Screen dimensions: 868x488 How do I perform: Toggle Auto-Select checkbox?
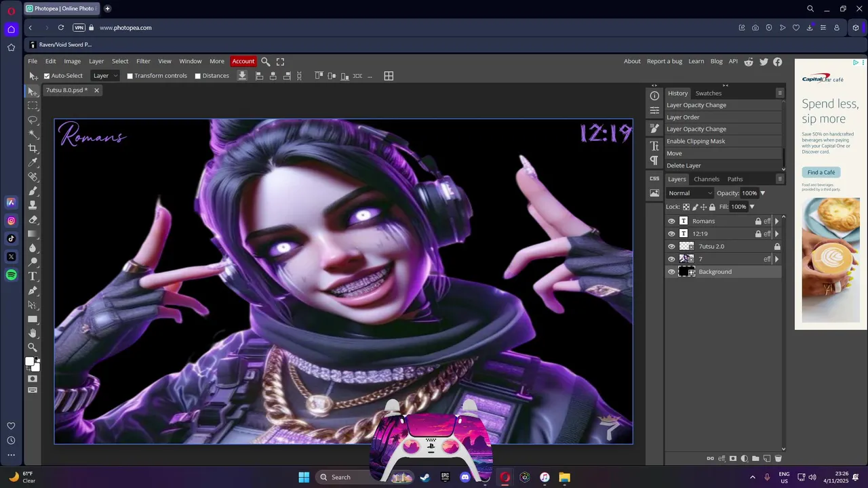pyautogui.click(x=47, y=76)
